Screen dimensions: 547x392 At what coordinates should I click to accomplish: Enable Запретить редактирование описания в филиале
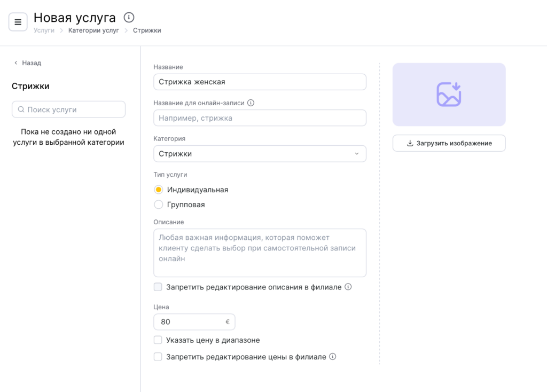[158, 287]
